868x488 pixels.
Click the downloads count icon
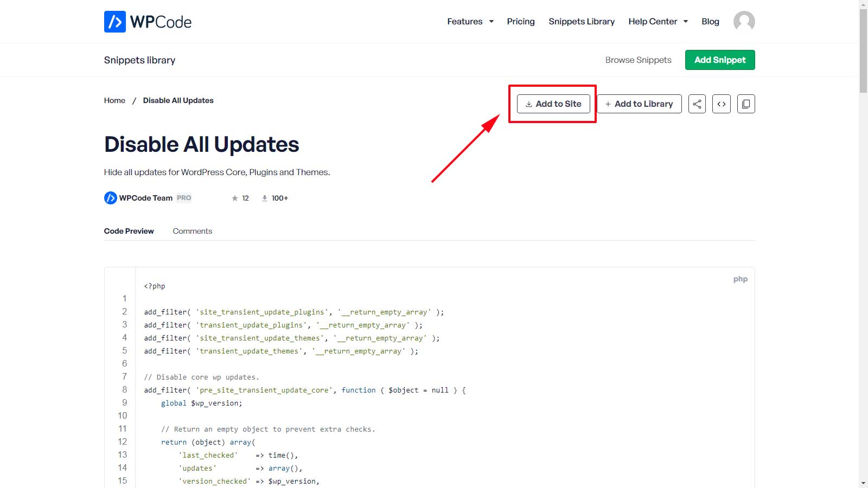tap(265, 198)
